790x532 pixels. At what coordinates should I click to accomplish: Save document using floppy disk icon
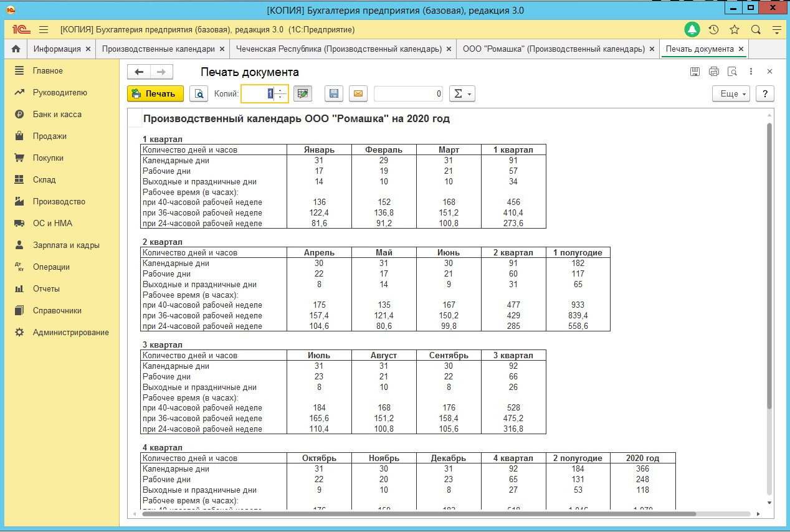click(x=334, y=93)
